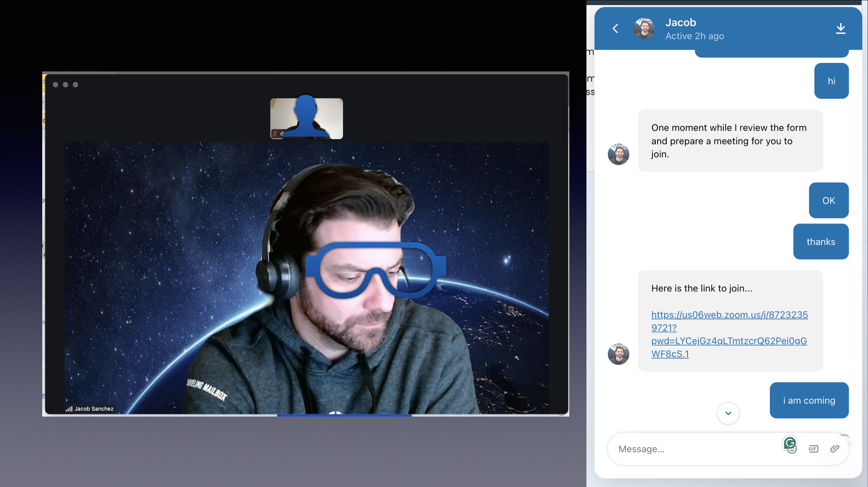868x487 pixels.
Task: Go back using the chat header arrow
Action: [x=615, y=28]
